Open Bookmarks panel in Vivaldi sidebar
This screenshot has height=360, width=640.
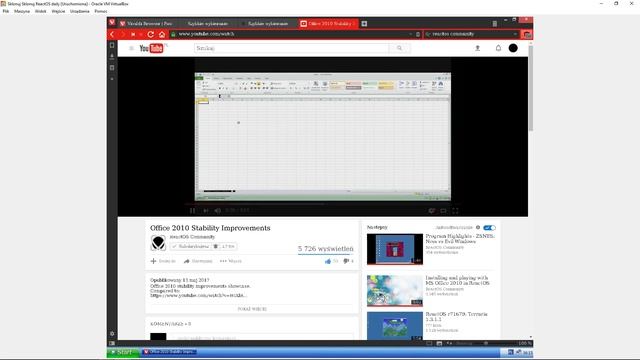[x=112, y=45]
